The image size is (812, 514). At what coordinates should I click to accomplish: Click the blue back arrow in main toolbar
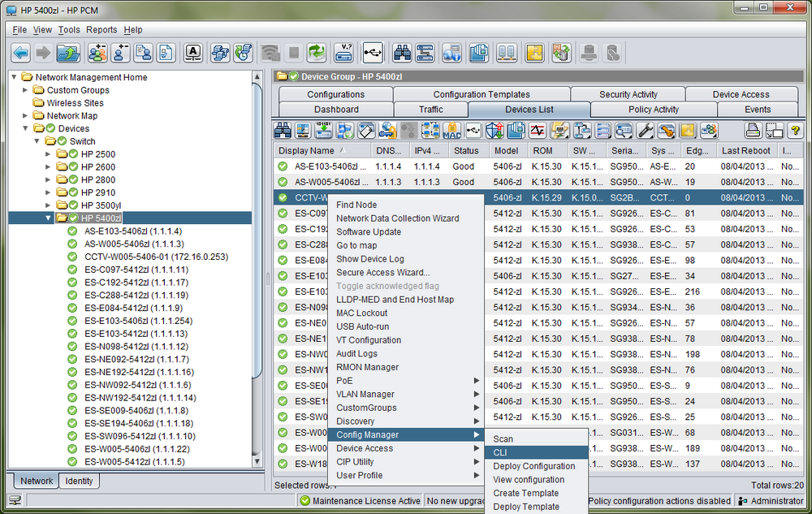(21, 53)
